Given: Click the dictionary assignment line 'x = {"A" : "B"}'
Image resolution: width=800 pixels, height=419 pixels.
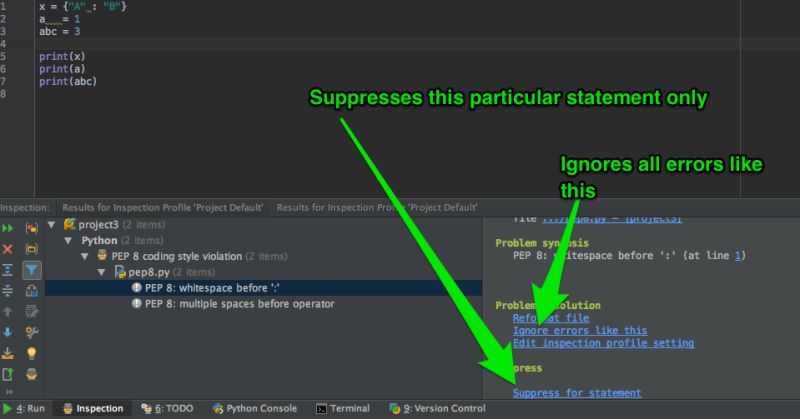Looking at the screenshot, I should (x=83, y=7).
